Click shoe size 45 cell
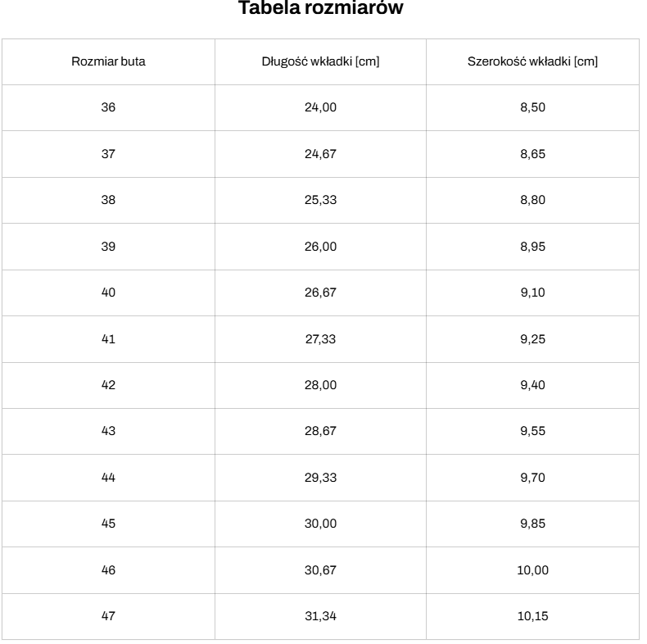 point(109,524)
